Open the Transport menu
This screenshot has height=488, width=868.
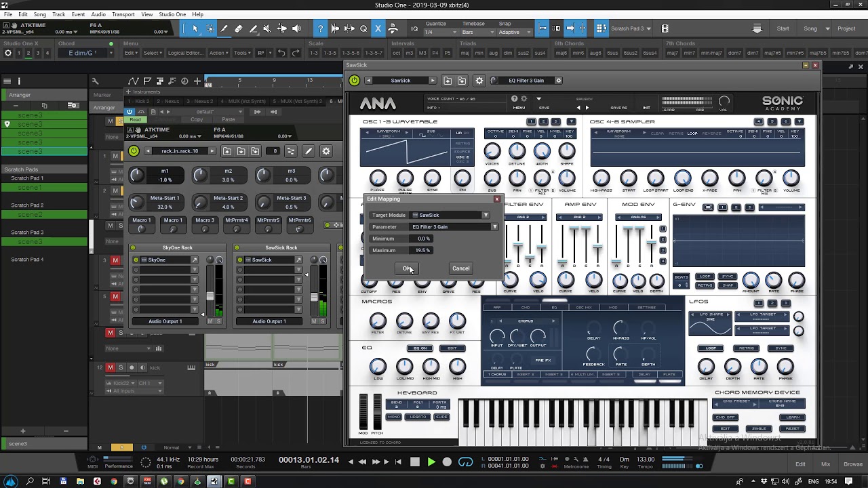(x=123, y=14)
